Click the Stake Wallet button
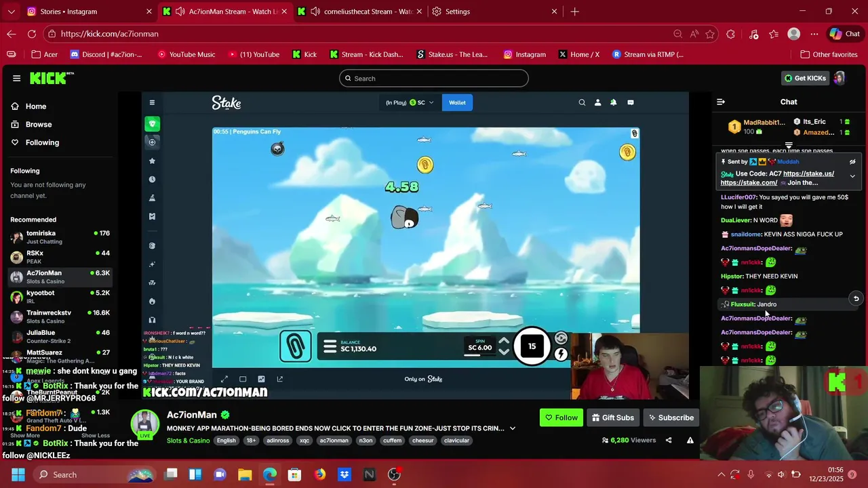The width and height of the screenshot is (868, 488). pos(457,102)
